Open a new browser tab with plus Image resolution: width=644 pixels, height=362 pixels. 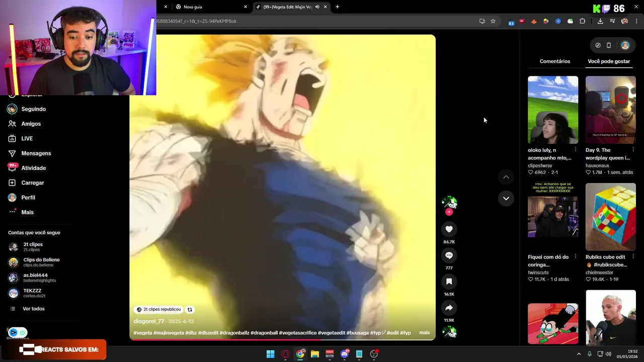pyautogui.click(x=337, y=7)
